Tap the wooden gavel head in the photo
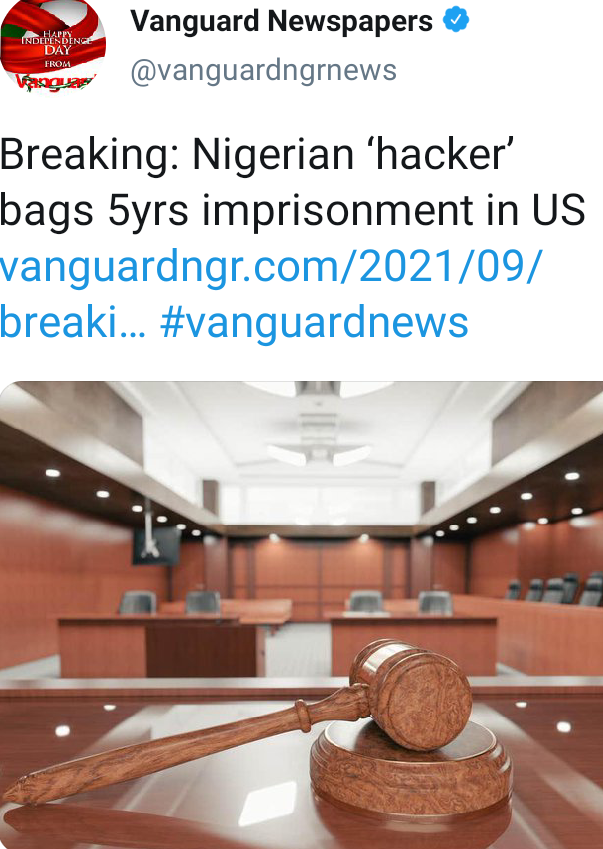The width and height of the screenshot is (603, 849). 411,694
